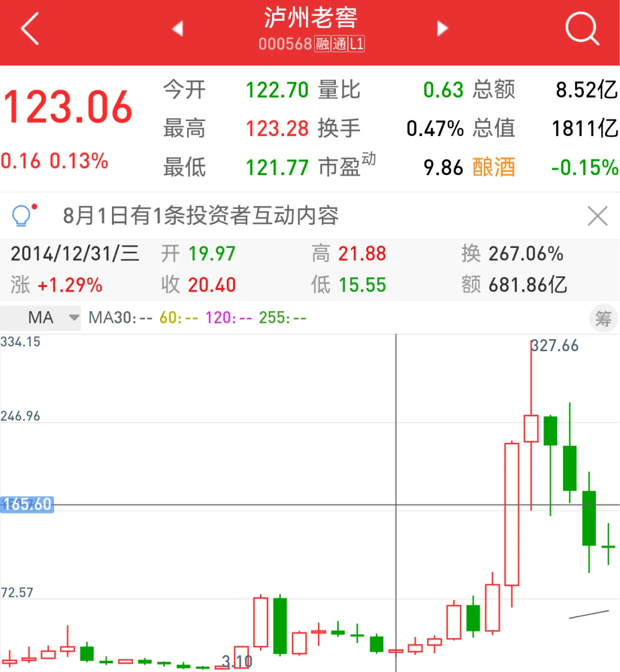Tap the yellow 60 MA label
The height and width of the screenshot is (672, 620).
(x=179, y=318)
